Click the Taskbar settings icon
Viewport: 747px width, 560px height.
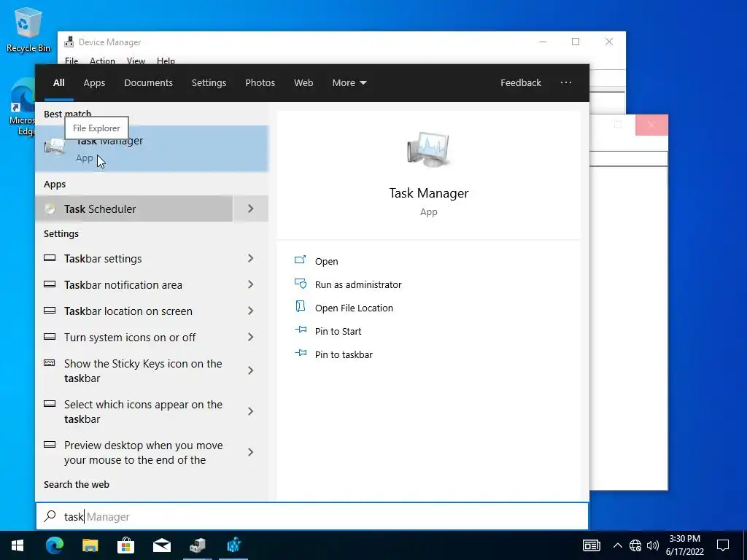[50, 258]
